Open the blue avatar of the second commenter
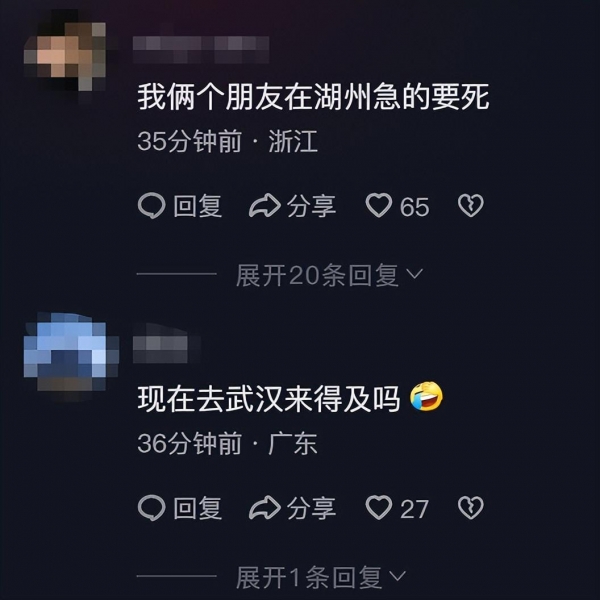The width and height of the screenshot is (600, 600). pyautogui.click(x=71, y=354)
